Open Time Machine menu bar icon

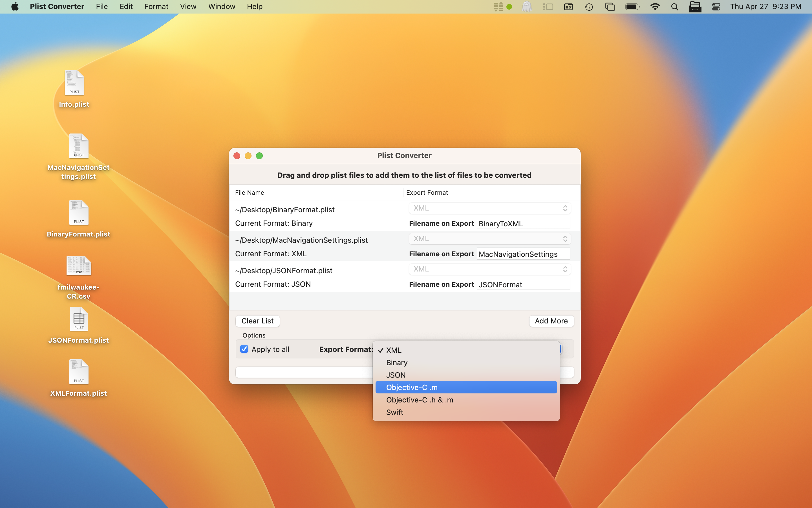[589, 6]
